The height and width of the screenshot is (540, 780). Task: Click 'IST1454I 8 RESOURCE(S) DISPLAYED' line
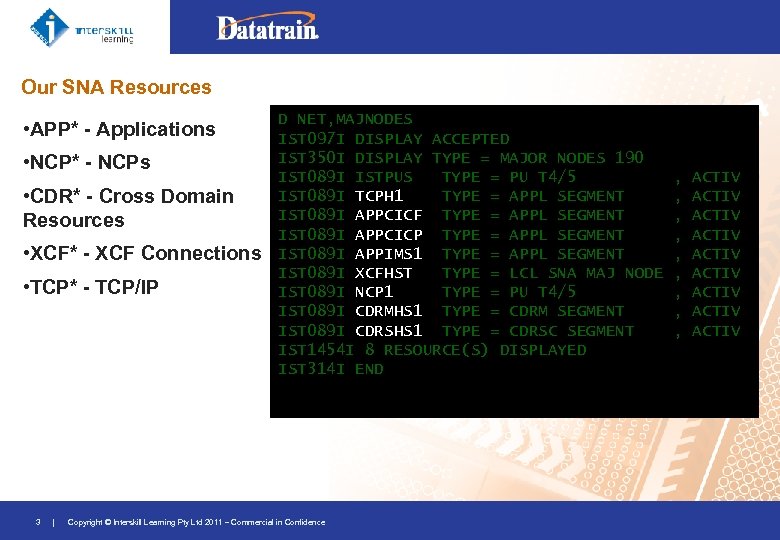tap(432, 350)
